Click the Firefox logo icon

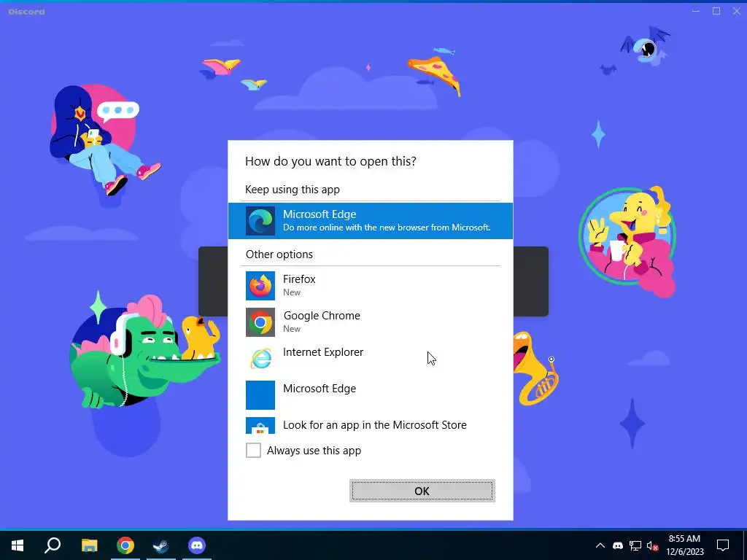[260, 286]
